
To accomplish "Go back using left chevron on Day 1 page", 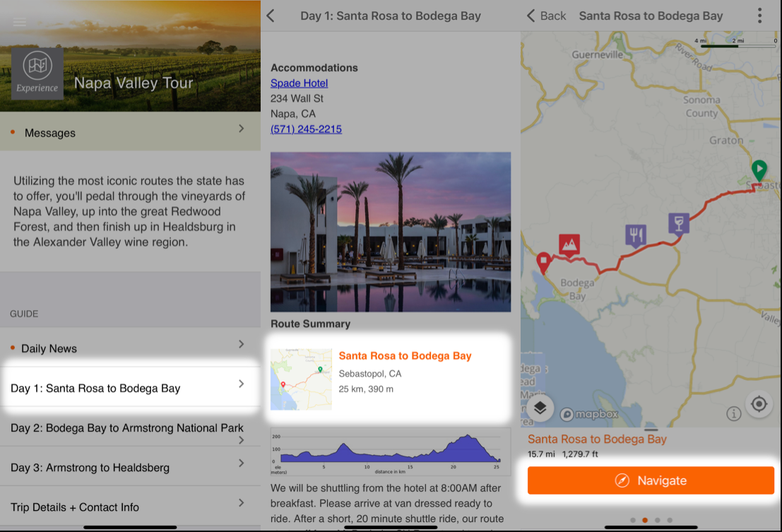I will (271, 16).
